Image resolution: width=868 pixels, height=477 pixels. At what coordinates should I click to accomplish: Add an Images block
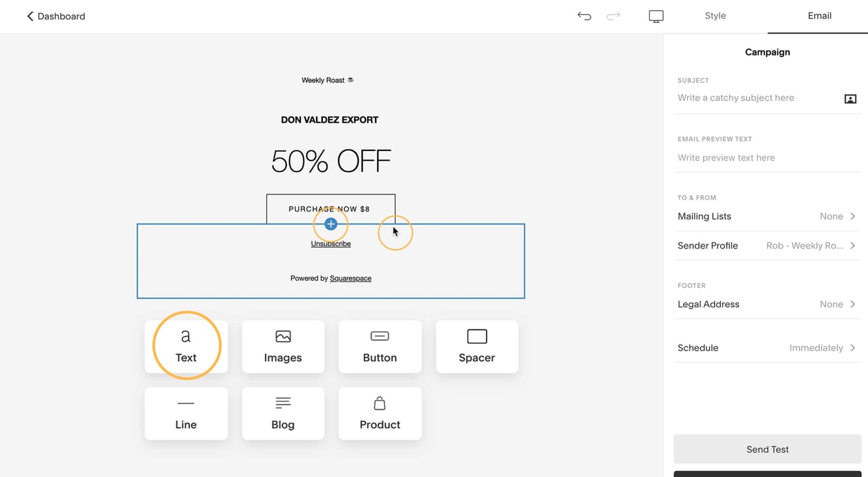tap(283, 346)
